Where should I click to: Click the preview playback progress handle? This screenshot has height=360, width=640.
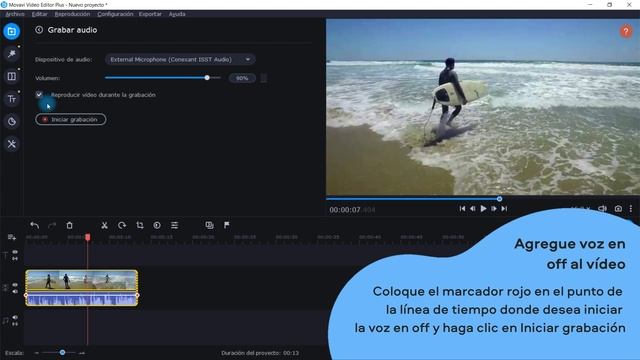pos(499,199)
